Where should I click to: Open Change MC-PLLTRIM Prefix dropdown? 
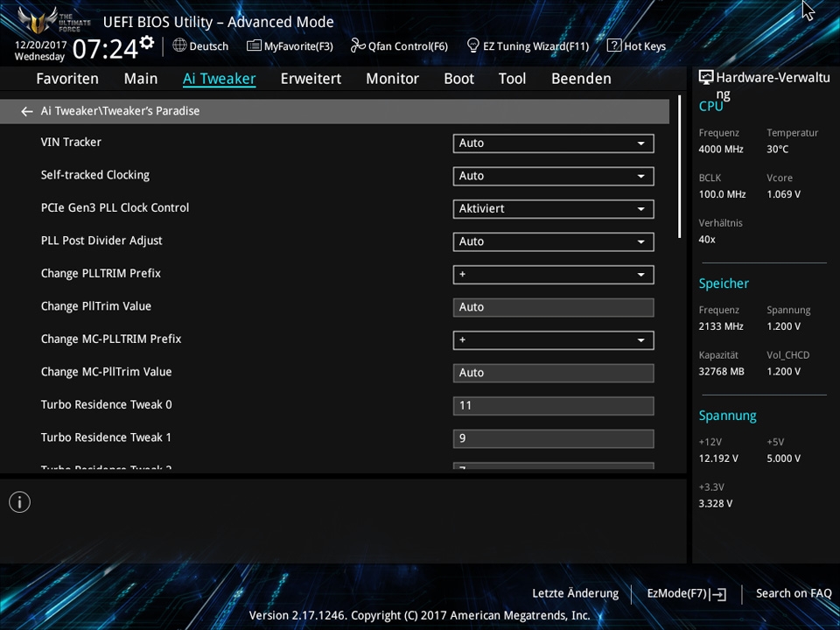[553, 340]
